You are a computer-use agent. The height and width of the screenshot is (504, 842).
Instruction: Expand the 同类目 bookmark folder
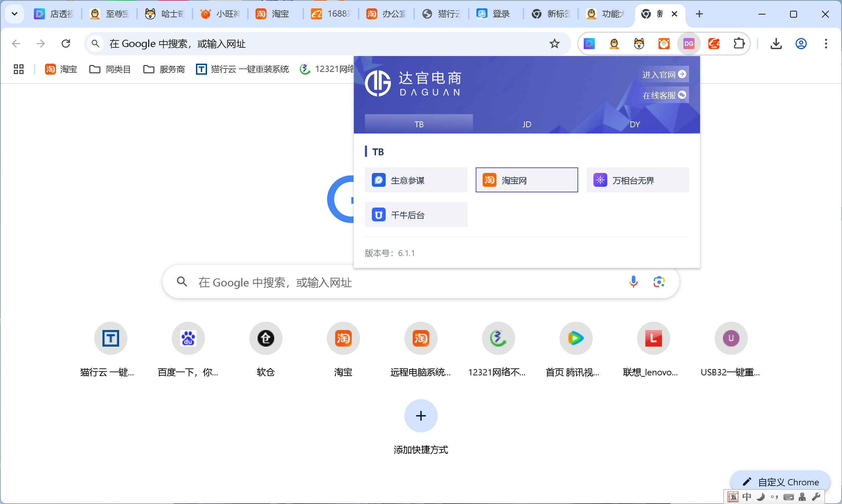tap(110, 69)
